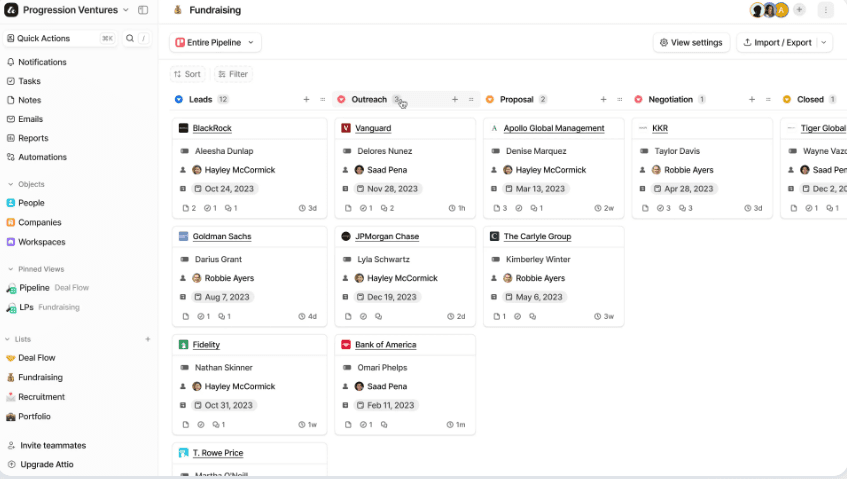
Task: Click the Filter button
Action: pyautogui.click(x=233, y=74)
